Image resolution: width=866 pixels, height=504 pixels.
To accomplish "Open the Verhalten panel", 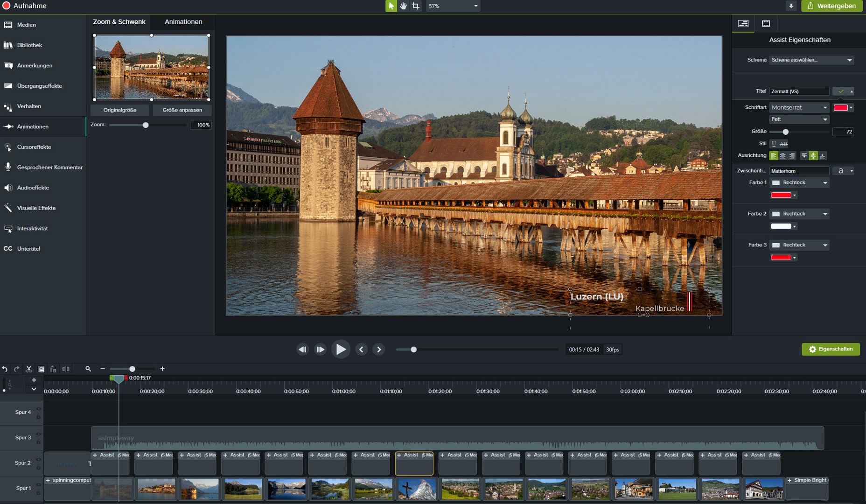I will tap(43, 106).
